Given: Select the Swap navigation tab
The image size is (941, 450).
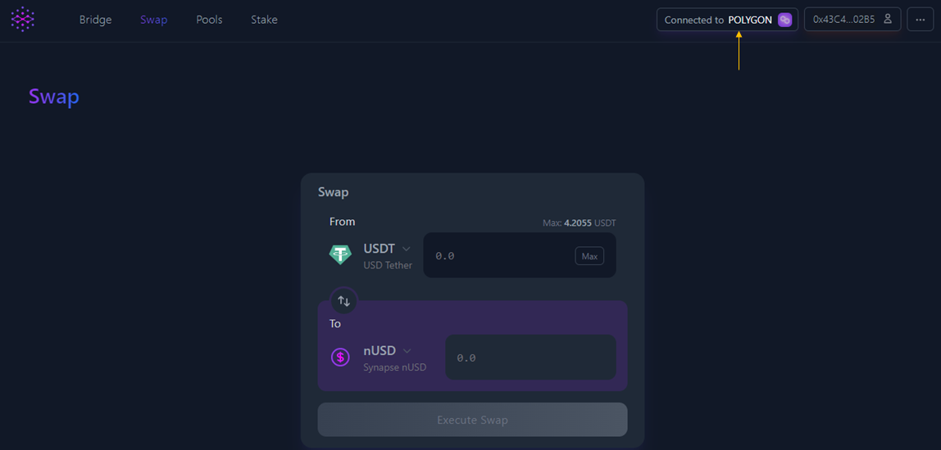Looking at the screenshot, I should pos(154,20).
